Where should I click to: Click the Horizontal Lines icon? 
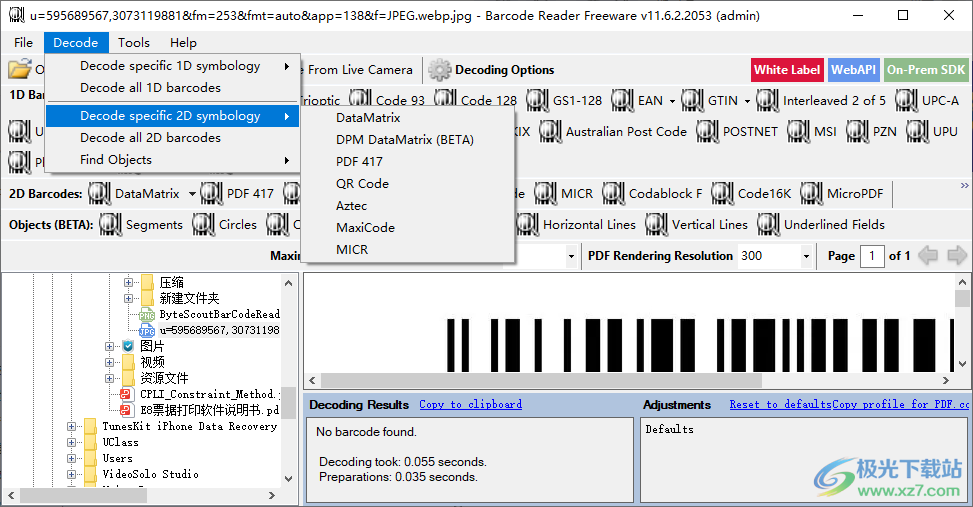pos(527,224)
